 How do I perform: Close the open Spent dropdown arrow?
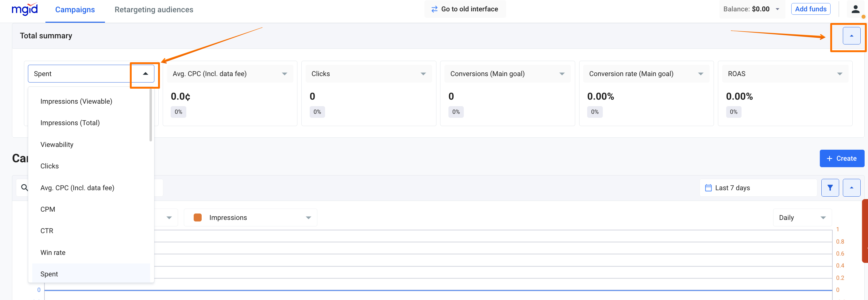click(145, 74)
